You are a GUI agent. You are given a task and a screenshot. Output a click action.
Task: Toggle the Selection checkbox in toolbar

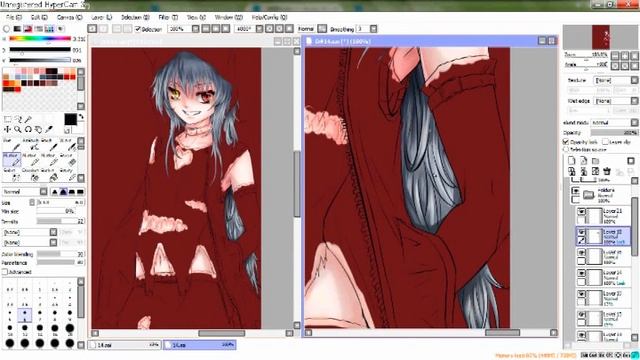(x=138, y=29)
